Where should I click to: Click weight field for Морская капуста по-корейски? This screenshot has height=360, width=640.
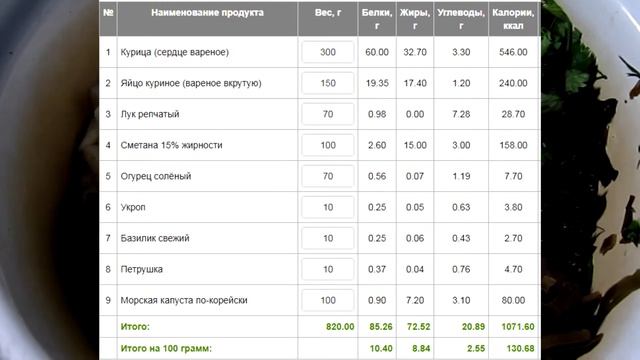pos(328,300)
